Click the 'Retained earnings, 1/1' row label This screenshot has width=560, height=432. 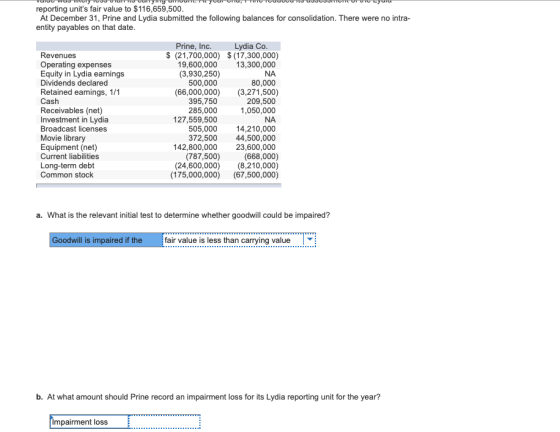click(x=80, y=92)
